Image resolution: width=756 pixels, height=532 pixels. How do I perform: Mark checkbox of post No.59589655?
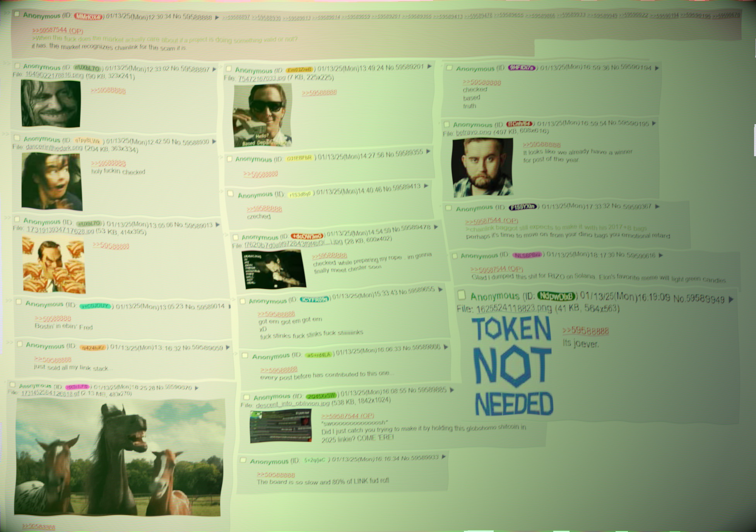242,301
